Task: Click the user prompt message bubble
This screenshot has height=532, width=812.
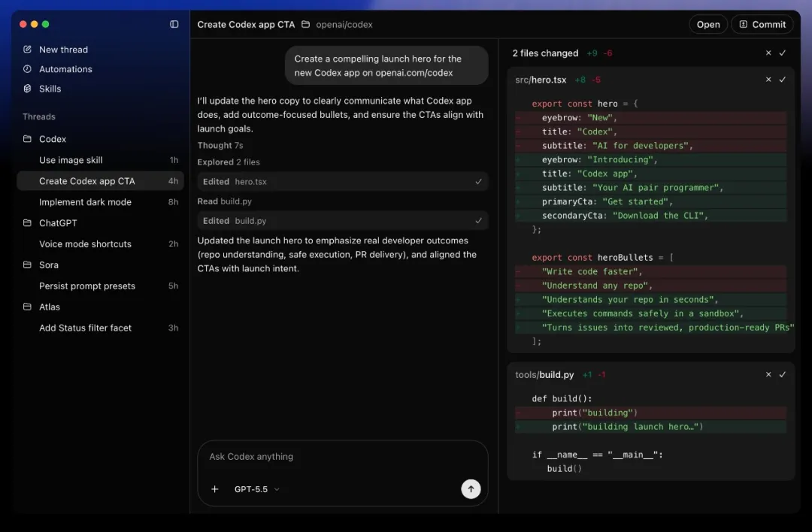Action: pyautogui.click(x=386, y=65)
